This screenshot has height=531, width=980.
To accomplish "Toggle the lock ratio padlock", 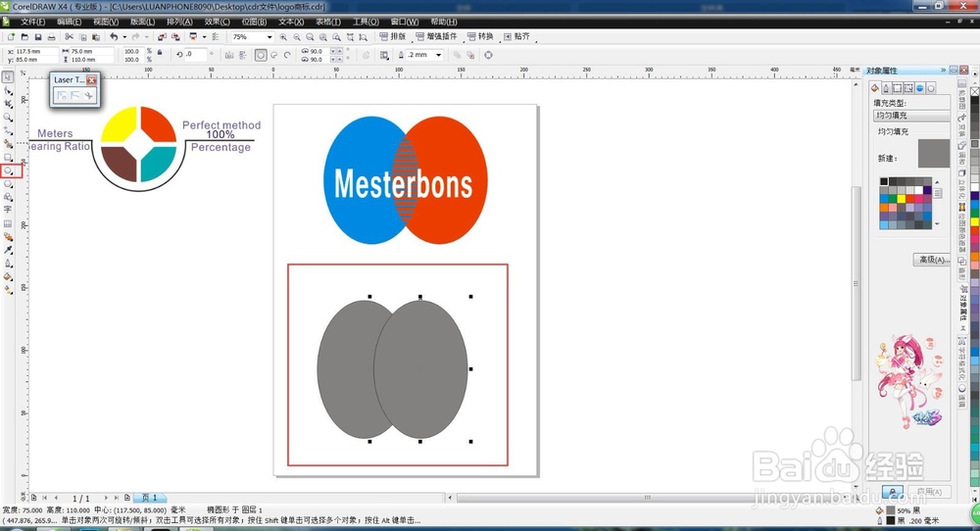I will [160, 53].
